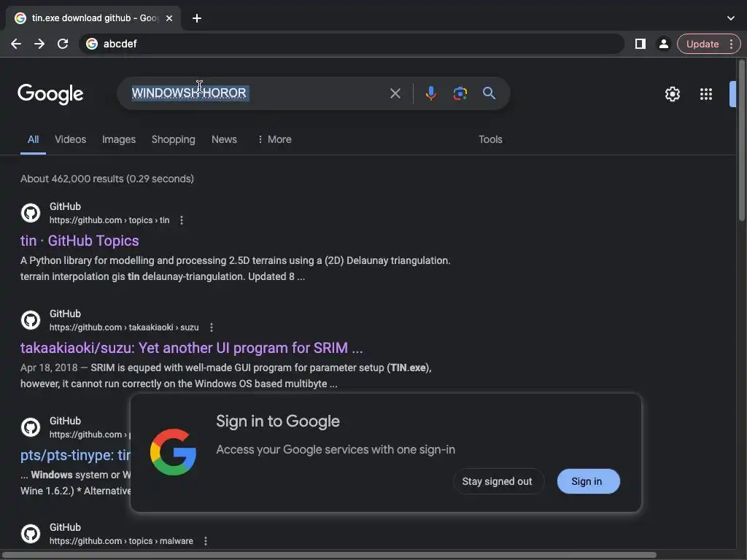This screenshot has width=747, height=560.
Task: Click the Sign in to Google heading
Action: 278,421
